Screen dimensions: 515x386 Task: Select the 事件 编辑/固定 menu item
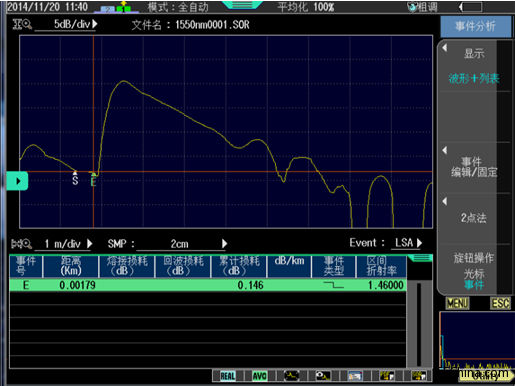(x=474, y=167)
